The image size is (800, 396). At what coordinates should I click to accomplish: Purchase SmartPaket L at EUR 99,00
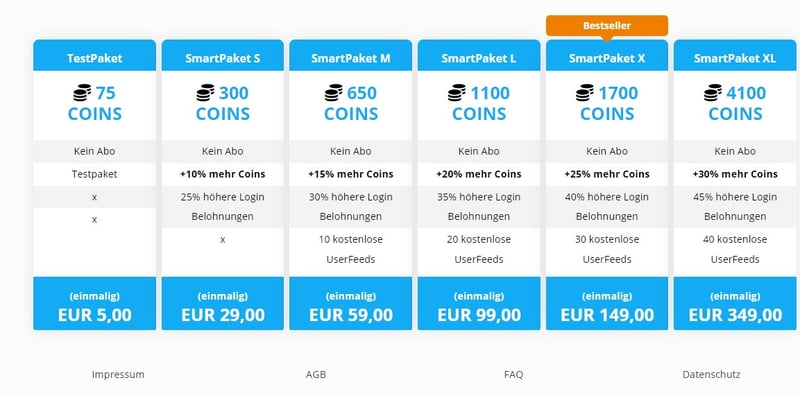click(479, 304)
